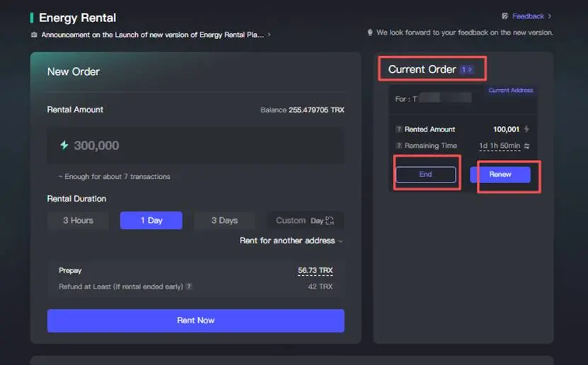Image resolution: width=588 pixels, height=365 pixels.
Task: Click the help icon next to Refund at Least
Action: click(189, 286)
